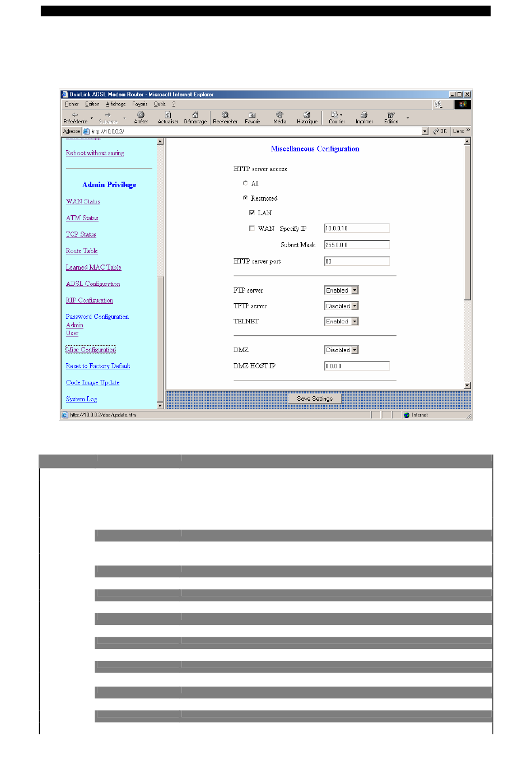Open the ? help menu

pyautogui.click(x=174, y=104)
